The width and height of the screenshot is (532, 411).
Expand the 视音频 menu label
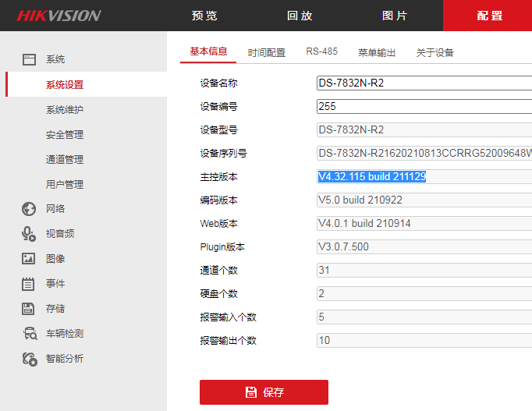(x=60, y=234)
